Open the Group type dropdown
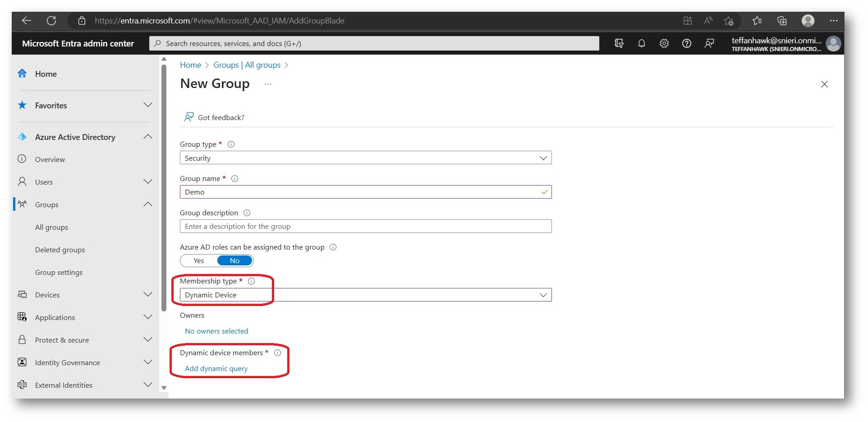This screenshot has height=422, width=868. (365, 158)
